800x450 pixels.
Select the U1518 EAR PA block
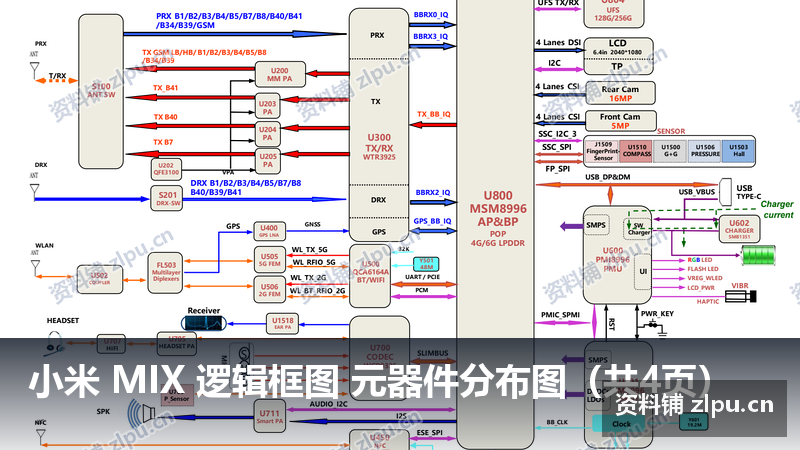[282, 323]
